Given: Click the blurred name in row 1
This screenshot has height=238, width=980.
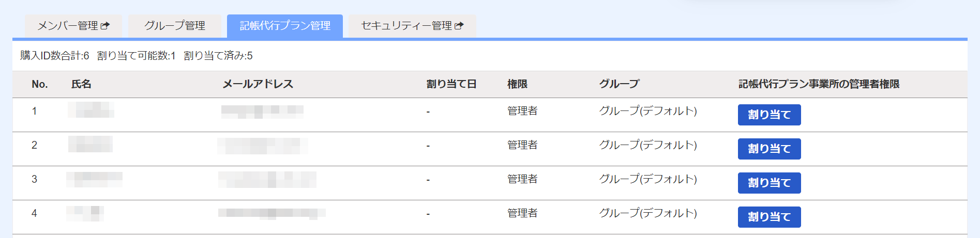Looking at the screenshot, I should tap(91, 110).
